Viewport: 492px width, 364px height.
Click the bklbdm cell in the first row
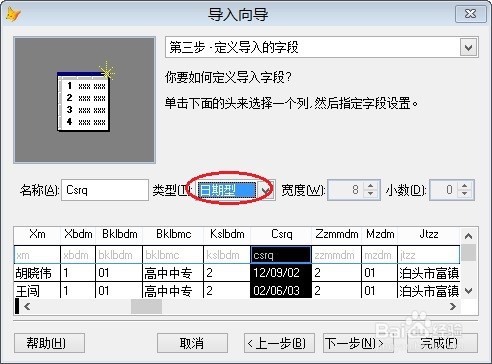[119, 255]
